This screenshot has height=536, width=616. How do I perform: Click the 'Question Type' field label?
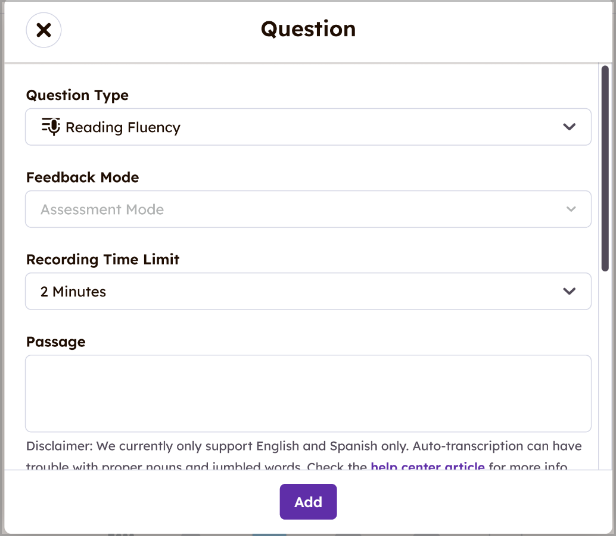point(77,95)
